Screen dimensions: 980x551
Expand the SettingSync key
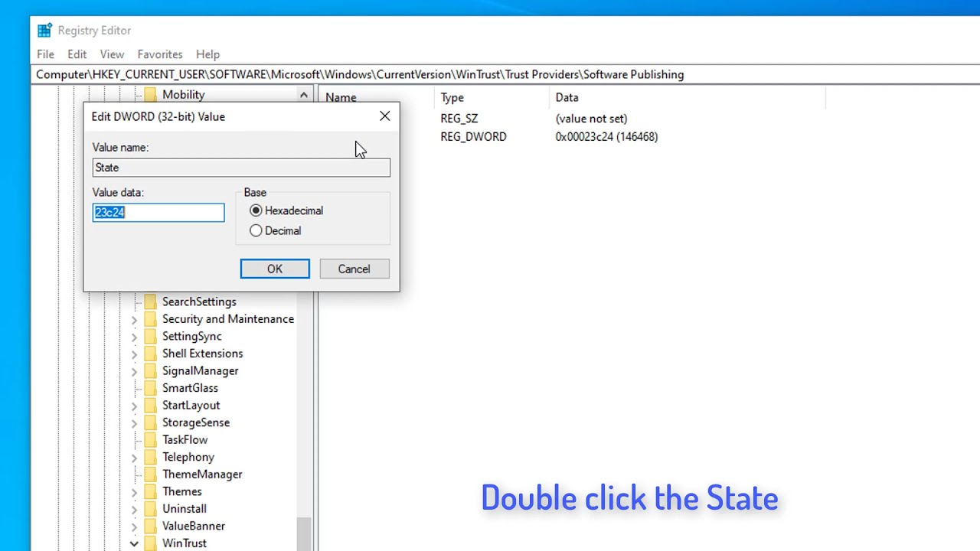(134, 336)
